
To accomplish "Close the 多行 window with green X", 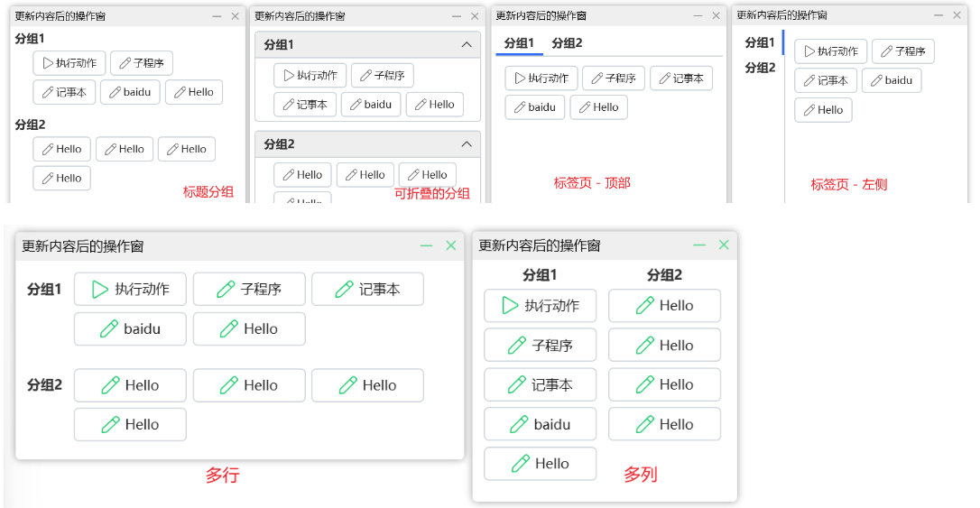I will (451, 245).
